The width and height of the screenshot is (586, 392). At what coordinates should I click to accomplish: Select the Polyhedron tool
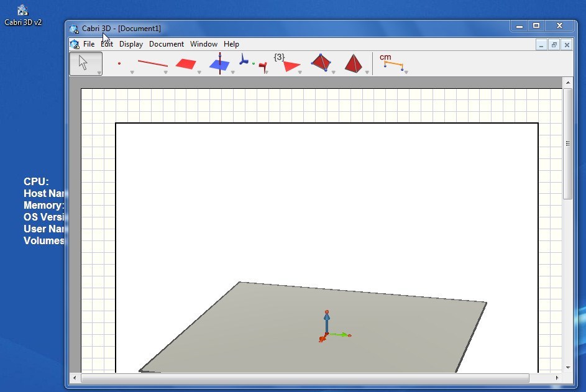pos(320,62)
